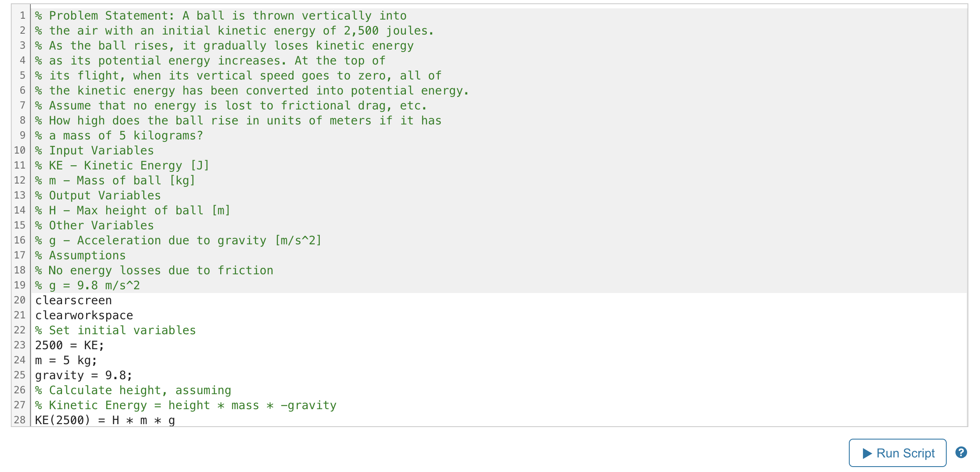
Task: Click the Set initial variables comment
Action: [114, 330]
